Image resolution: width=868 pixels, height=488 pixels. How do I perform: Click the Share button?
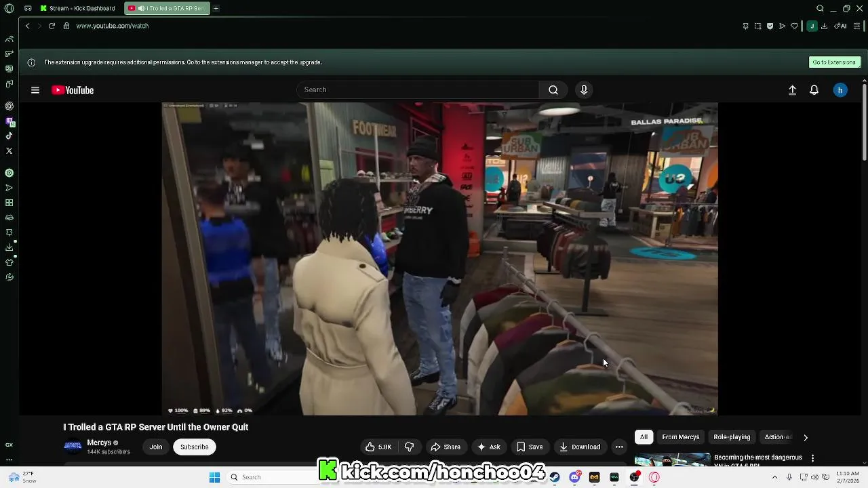pyautogui.click(x=446, y=447)
